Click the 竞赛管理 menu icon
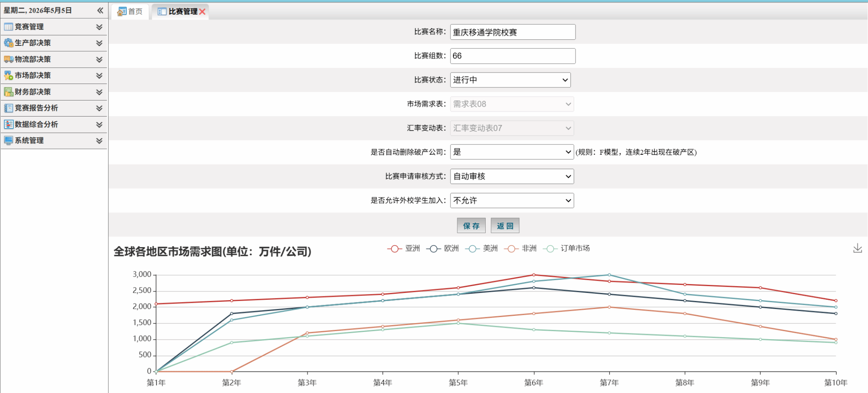The image size is (868, 393). (8, 27)
